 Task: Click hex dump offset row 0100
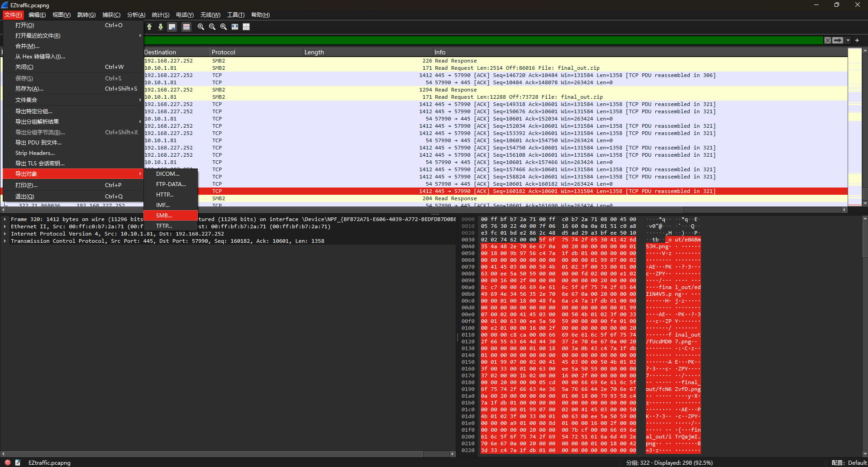pos(468,328)
